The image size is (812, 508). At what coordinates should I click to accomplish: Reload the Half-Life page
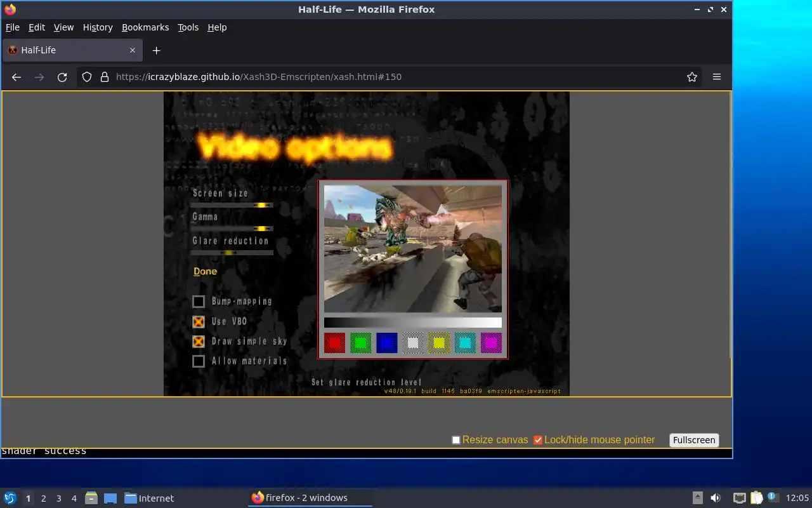click(x=62, y=77)
